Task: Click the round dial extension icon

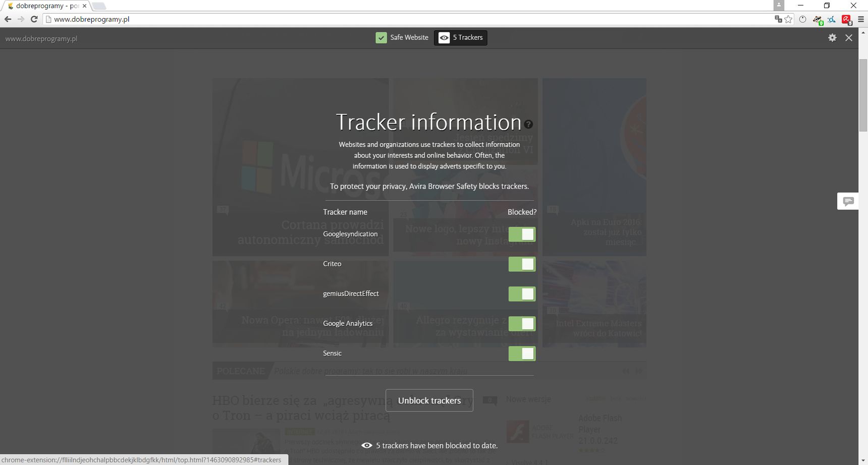Action: (x=802, y=19)
